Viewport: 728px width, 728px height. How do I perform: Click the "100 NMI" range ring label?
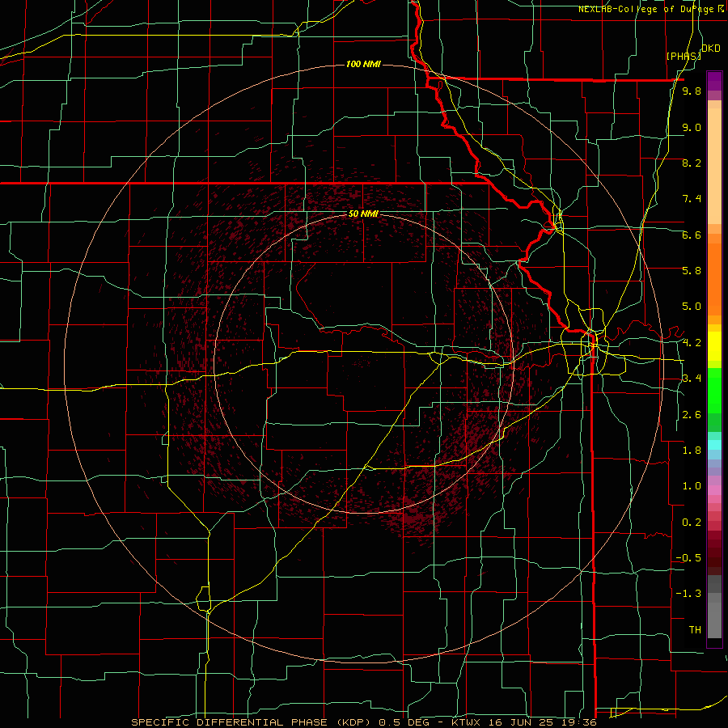coord(363,64)
